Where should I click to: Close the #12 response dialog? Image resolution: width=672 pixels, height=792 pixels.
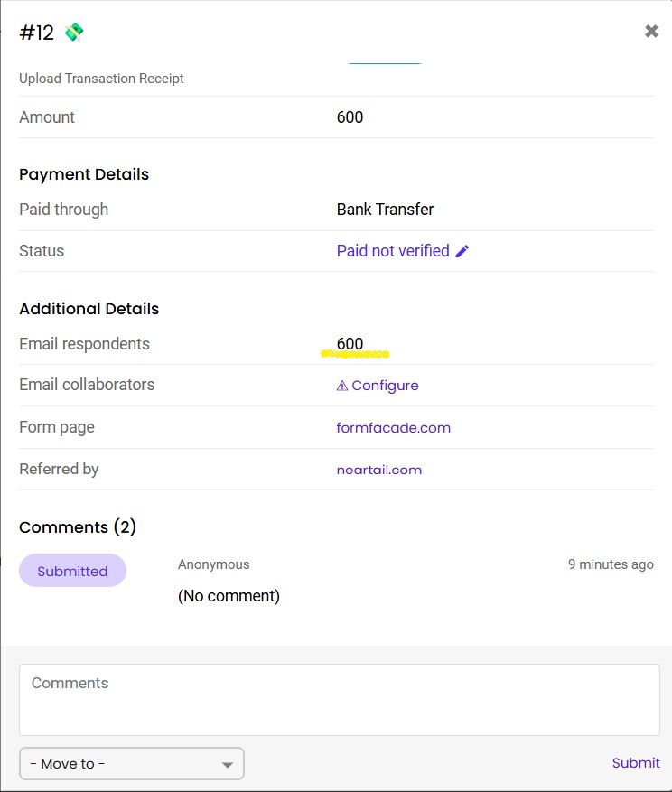(651, 32)
